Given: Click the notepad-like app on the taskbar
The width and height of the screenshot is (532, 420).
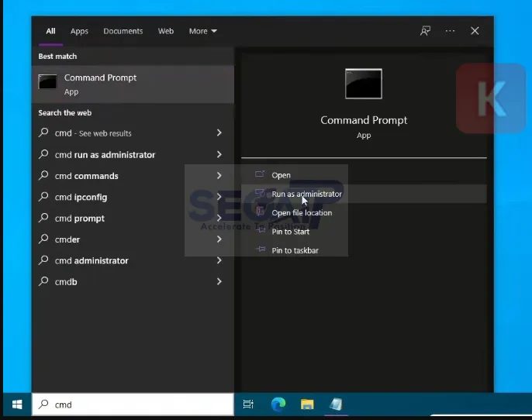Looking at the screenshot, I should pyautogui.click(x=336, y=404).
